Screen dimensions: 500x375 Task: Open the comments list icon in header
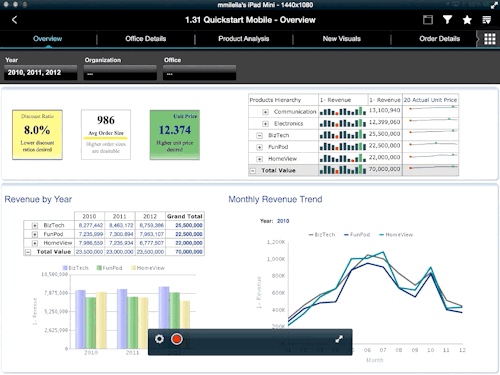pos(487,20)
